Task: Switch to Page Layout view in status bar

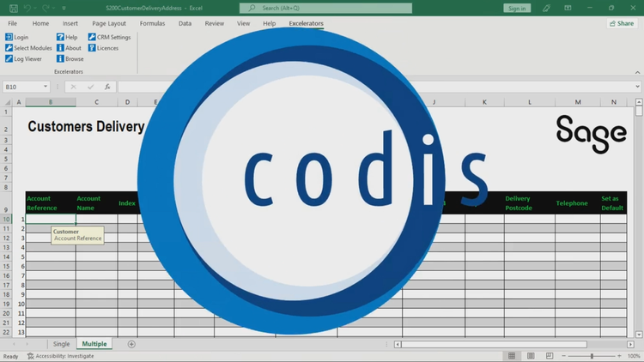Action: tap(531, 356)
